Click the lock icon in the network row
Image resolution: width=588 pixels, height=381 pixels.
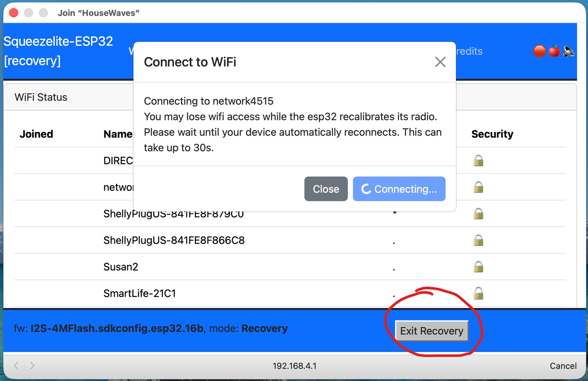[478, 187]
